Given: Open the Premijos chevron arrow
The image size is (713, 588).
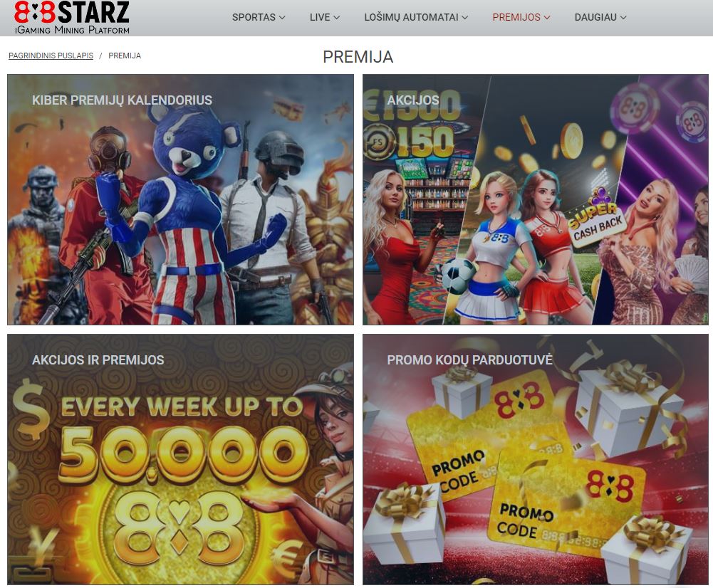Looking at the screenshot, I should 547,18.
